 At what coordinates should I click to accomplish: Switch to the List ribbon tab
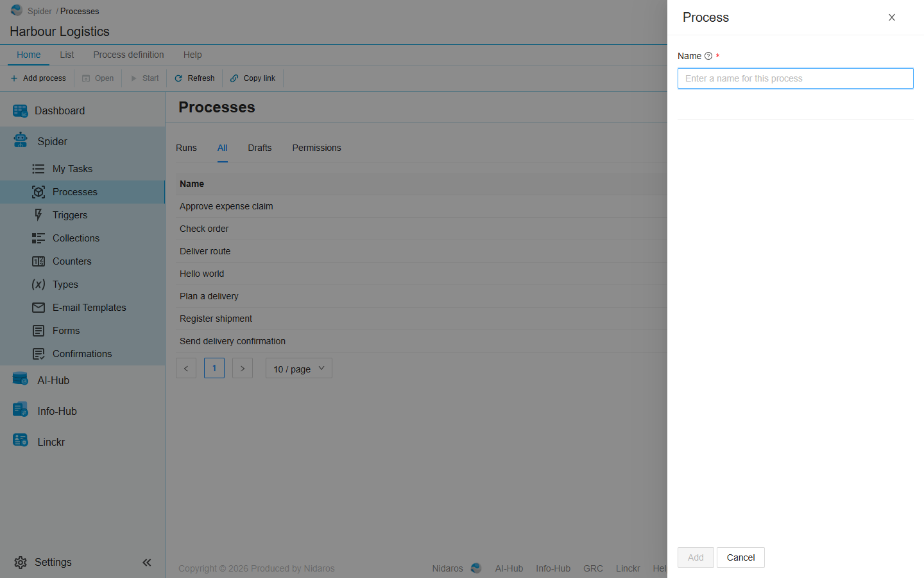(67, 55)
